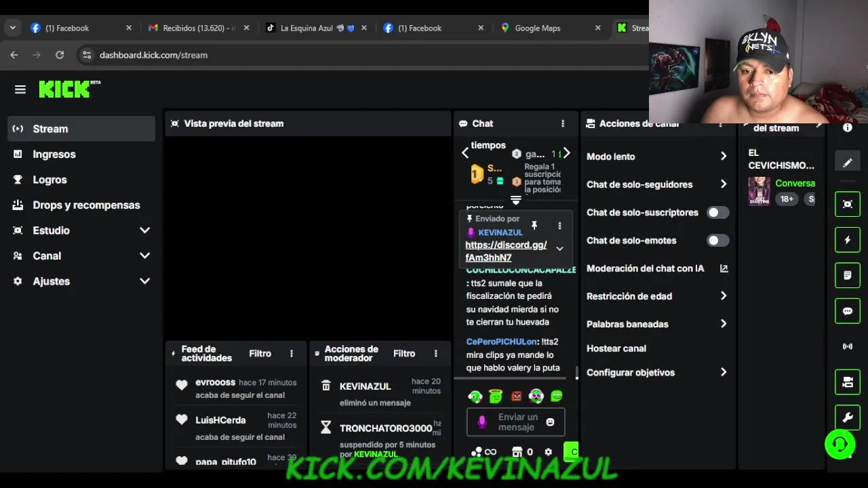The height and width of the screenshot is (488, 868).
Task: Open the Chat panel three-dot menu
Action: [x=562, y=123]
